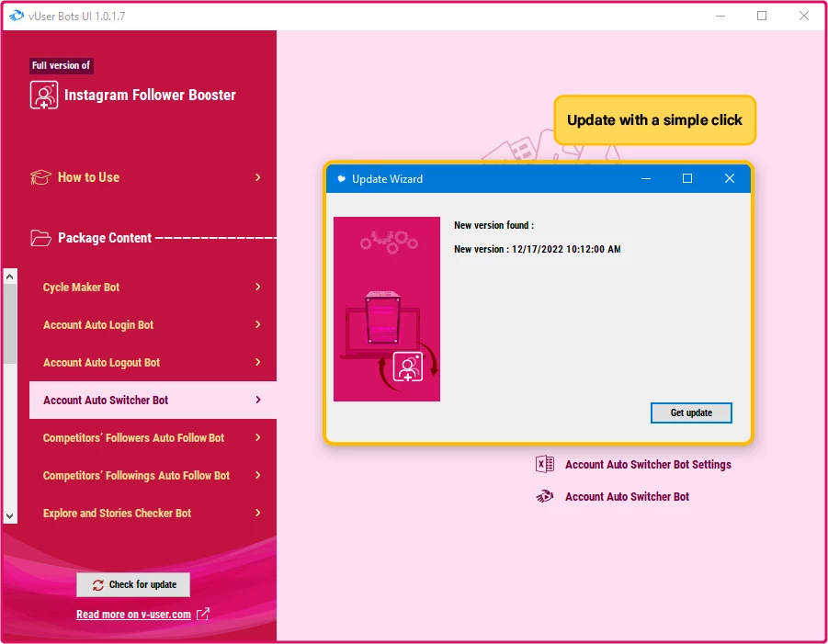Screen dimensions: 828x644
Task: Expand the How to Use chevron
Action: point(257,177)
